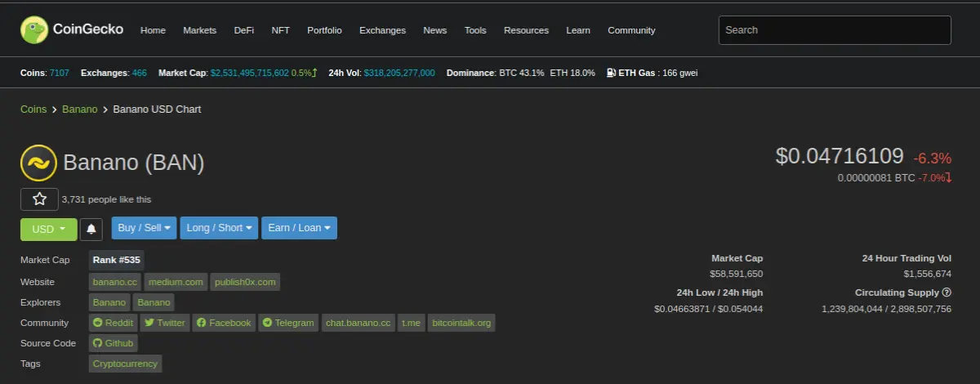This screenshot has height=384, width=980.
Task: Open the t.me community link
Action: tap(411, 323)
